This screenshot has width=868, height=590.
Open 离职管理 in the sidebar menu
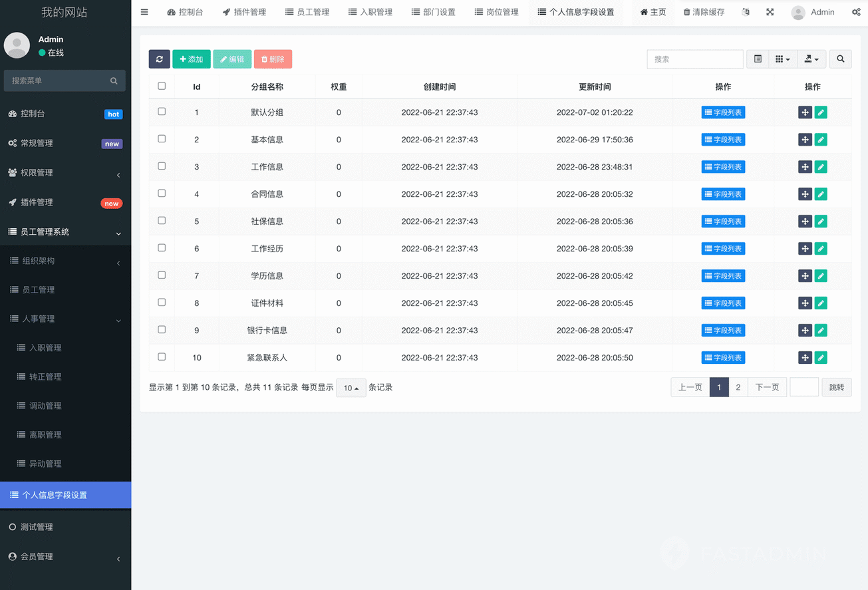click(x=45, y=435)
